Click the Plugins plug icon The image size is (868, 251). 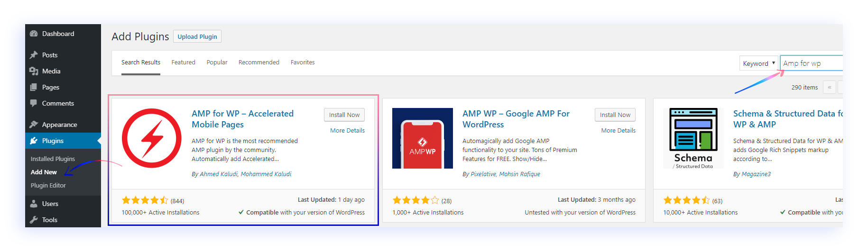point(34,141)
